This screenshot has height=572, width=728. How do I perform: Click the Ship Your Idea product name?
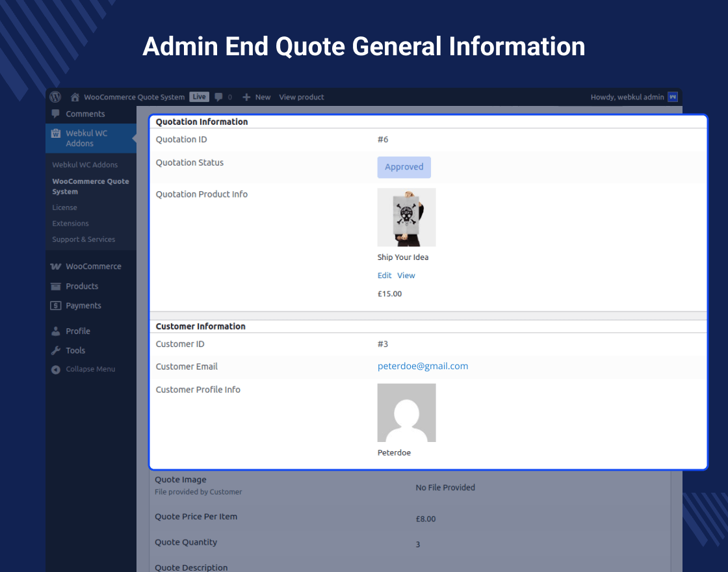tap(403, 257)
